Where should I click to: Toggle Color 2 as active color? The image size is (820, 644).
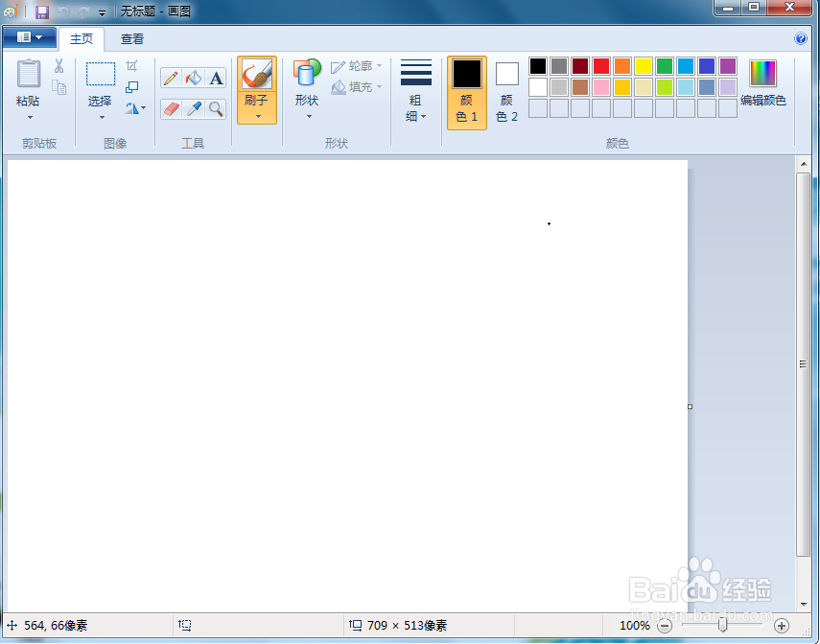506,93
